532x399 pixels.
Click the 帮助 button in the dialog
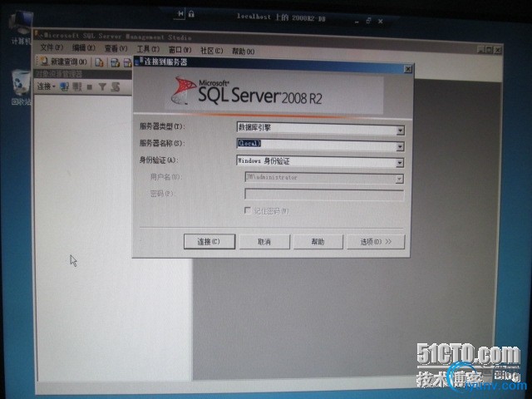coord(318,242)
